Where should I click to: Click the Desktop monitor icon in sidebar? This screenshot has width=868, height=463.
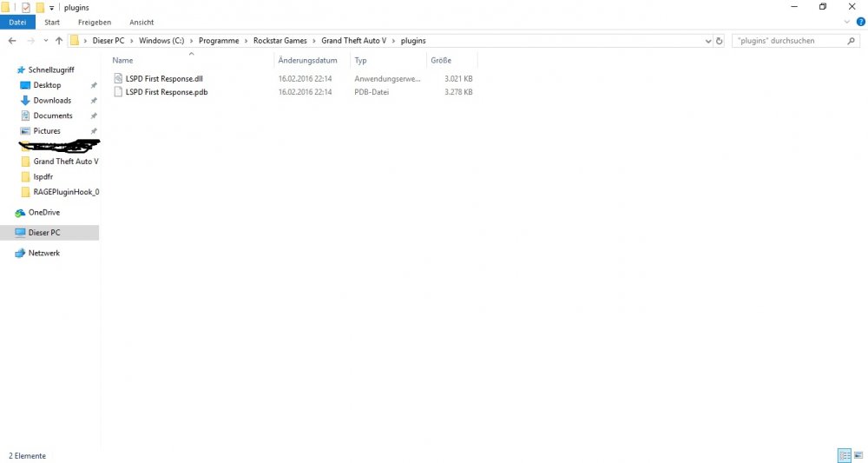[x=25, y=85]
